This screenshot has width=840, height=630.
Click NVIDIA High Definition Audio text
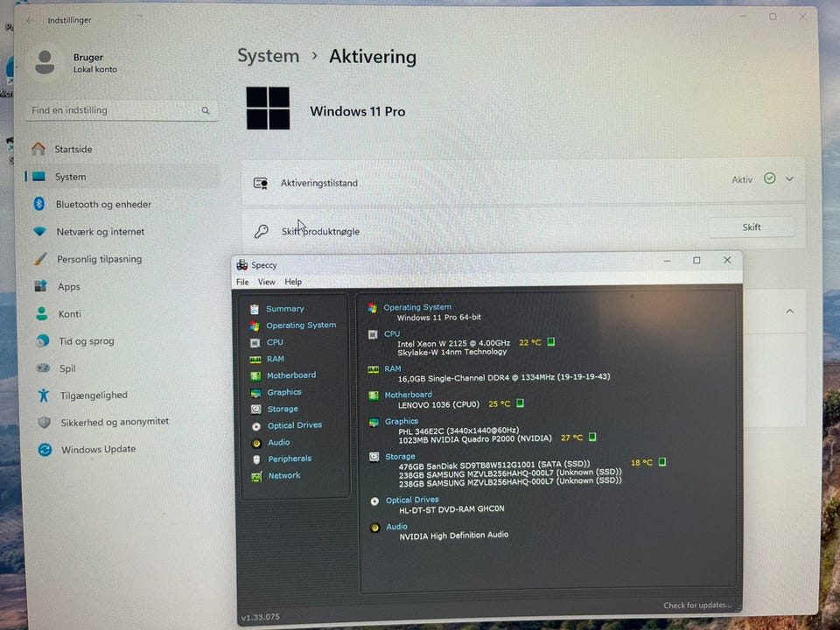click(454, 535)
